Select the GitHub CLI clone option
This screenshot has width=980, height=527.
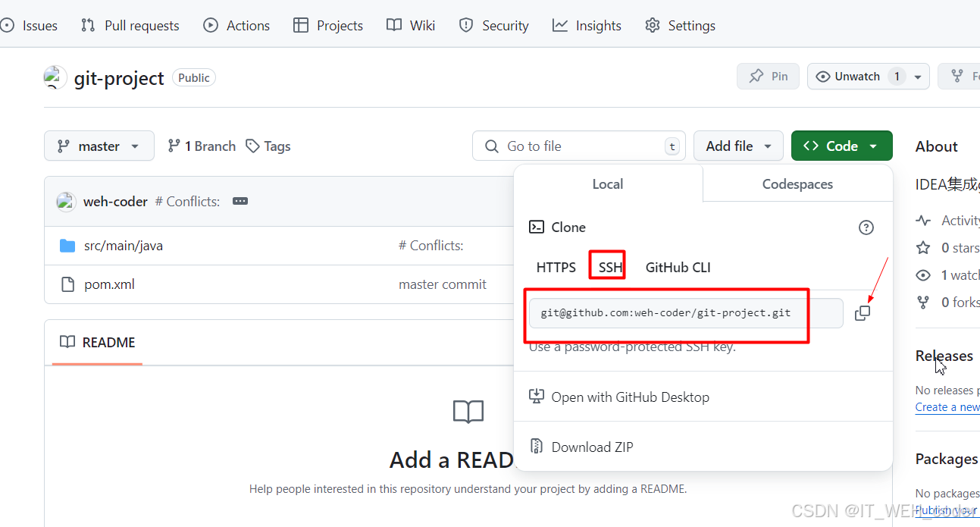[678, 267]
